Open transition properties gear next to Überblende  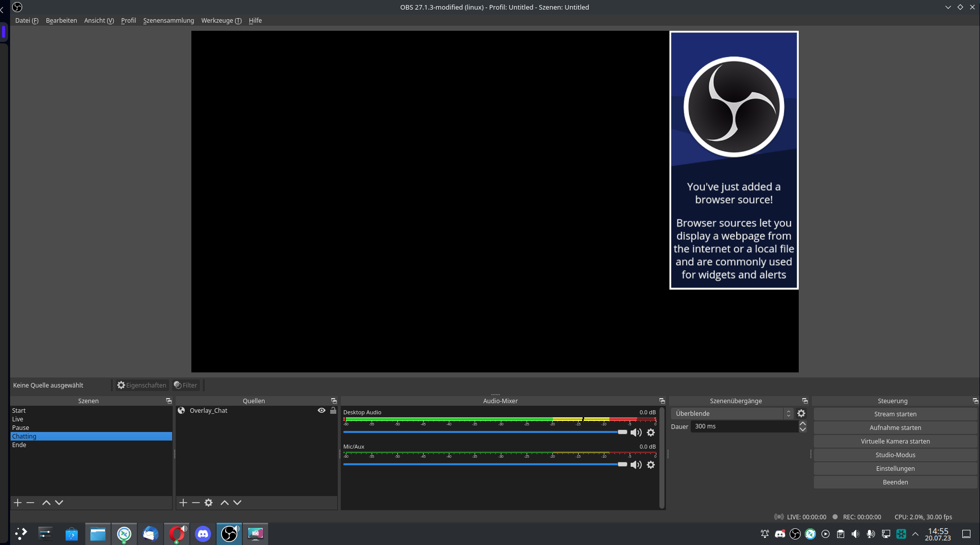point(801,413)
